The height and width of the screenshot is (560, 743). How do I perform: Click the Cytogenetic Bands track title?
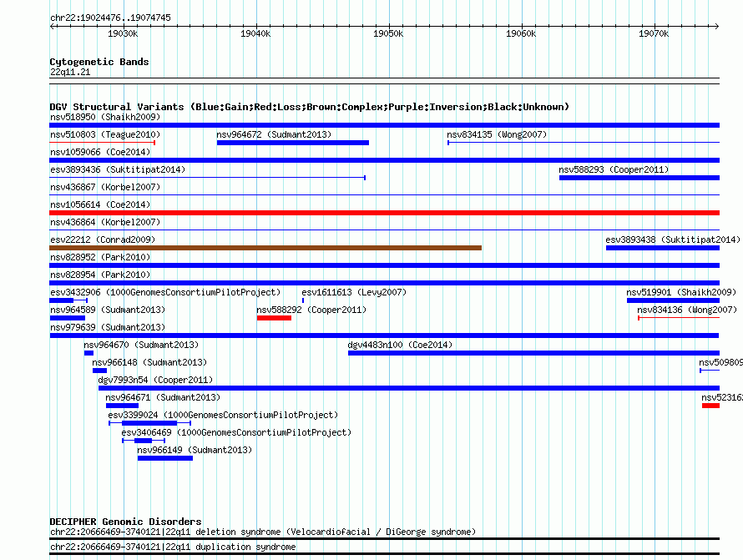tap(99, 62)
